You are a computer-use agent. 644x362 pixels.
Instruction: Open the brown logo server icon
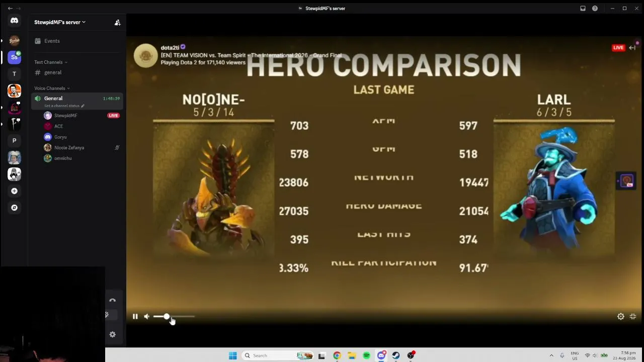tap(14, 41)
